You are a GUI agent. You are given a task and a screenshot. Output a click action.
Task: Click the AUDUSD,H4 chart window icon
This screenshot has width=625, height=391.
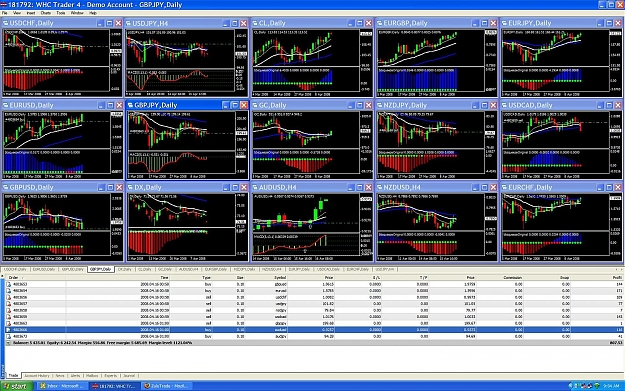[255, 187]
